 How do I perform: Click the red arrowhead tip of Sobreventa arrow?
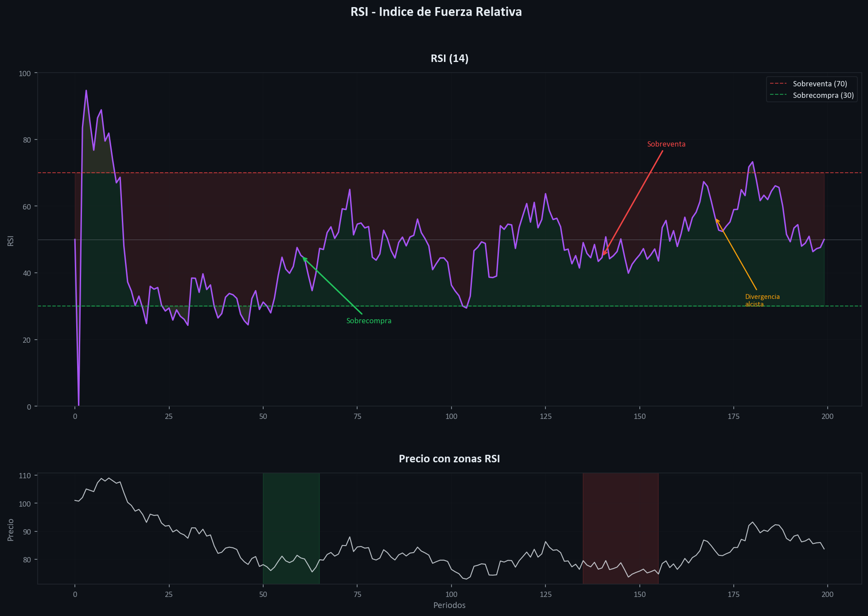pos(603,255)
